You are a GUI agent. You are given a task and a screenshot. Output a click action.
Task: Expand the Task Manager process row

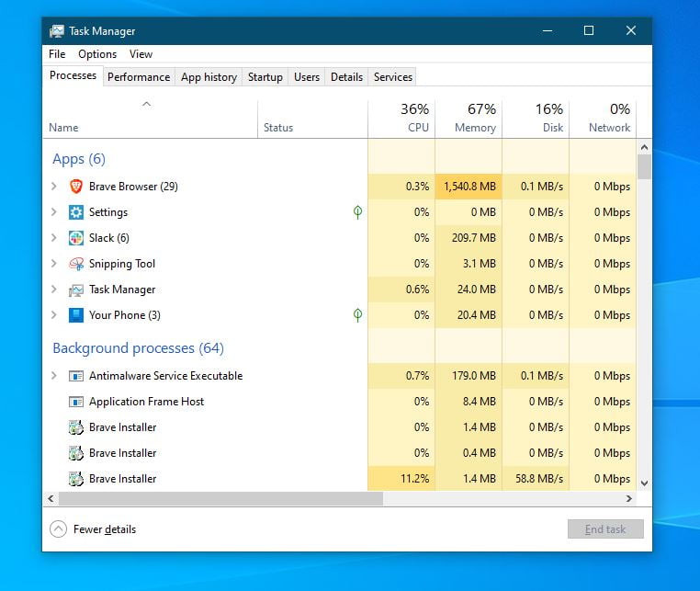(54, 290)
